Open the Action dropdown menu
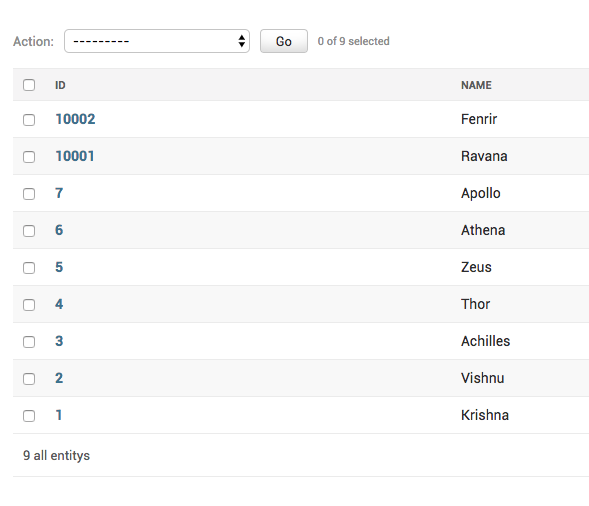 157,41
